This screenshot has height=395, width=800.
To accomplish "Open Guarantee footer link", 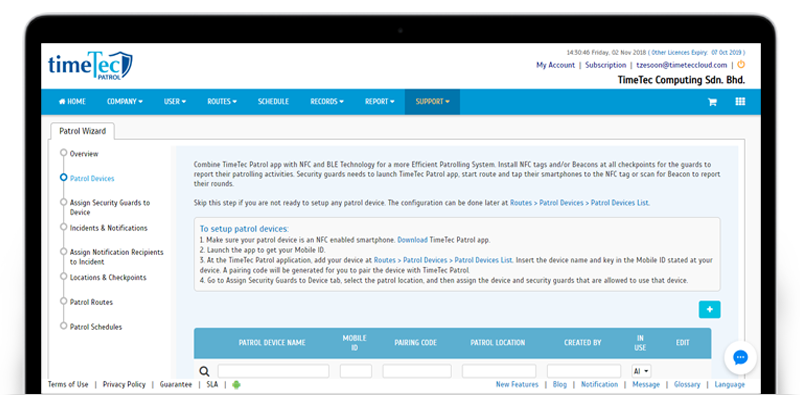I will pyautogui.click(x=176, y=384).
